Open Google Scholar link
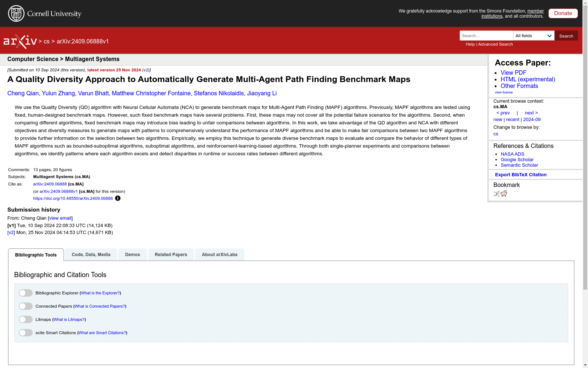588x368 pixels. [x=517, y=160]
